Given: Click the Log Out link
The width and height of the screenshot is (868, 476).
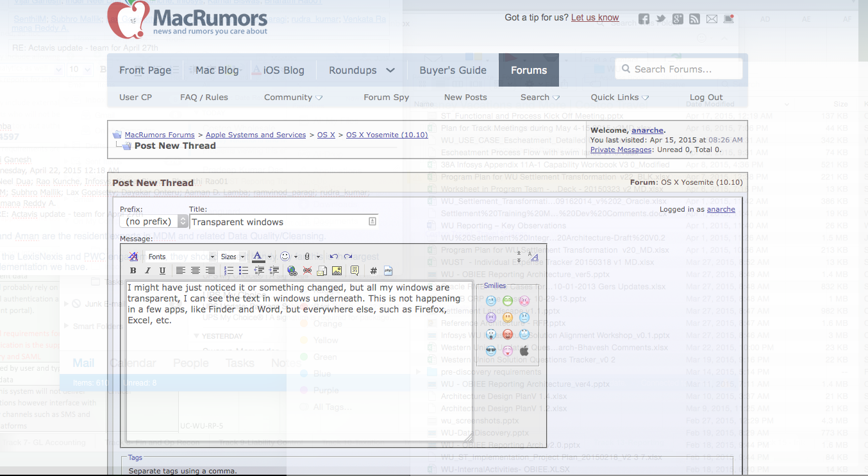Looking at the screenshot, I should 706,98.
